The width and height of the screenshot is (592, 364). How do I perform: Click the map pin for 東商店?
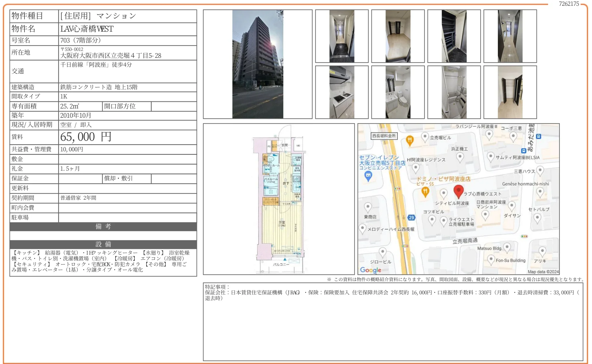coord(367,207)
